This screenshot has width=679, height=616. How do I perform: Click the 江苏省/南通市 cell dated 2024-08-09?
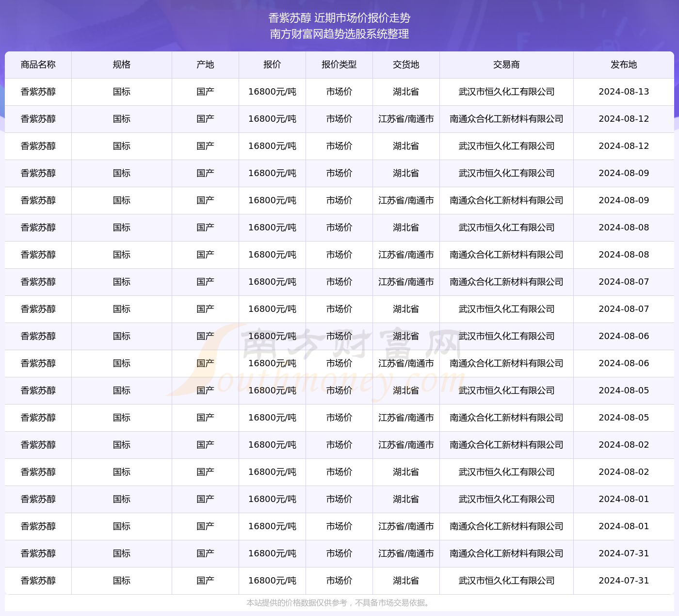(405, 200)
